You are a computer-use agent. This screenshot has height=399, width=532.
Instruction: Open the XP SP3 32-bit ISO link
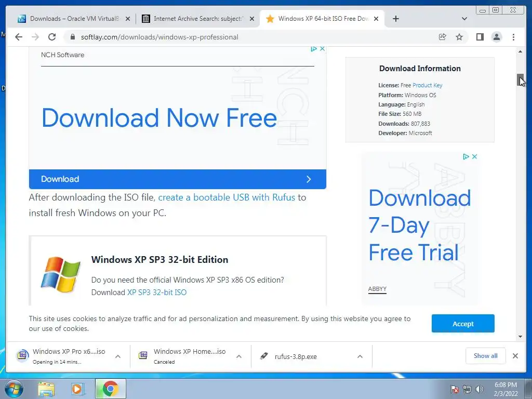pos(157,292)
